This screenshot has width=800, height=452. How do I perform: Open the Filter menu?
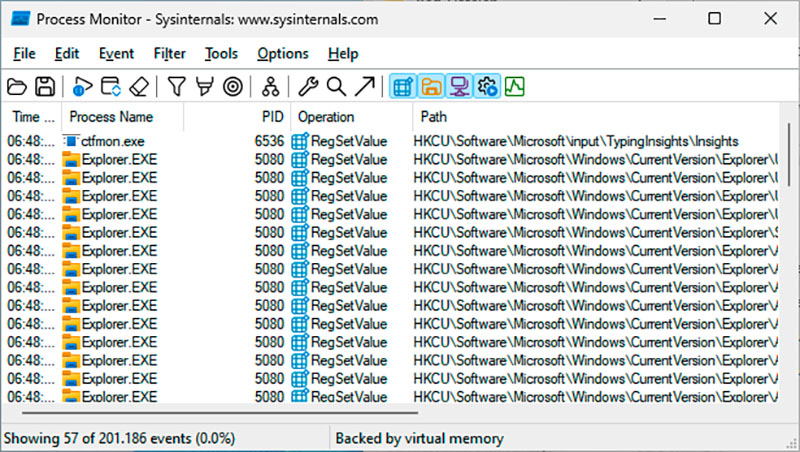click(x=169, y=54)
